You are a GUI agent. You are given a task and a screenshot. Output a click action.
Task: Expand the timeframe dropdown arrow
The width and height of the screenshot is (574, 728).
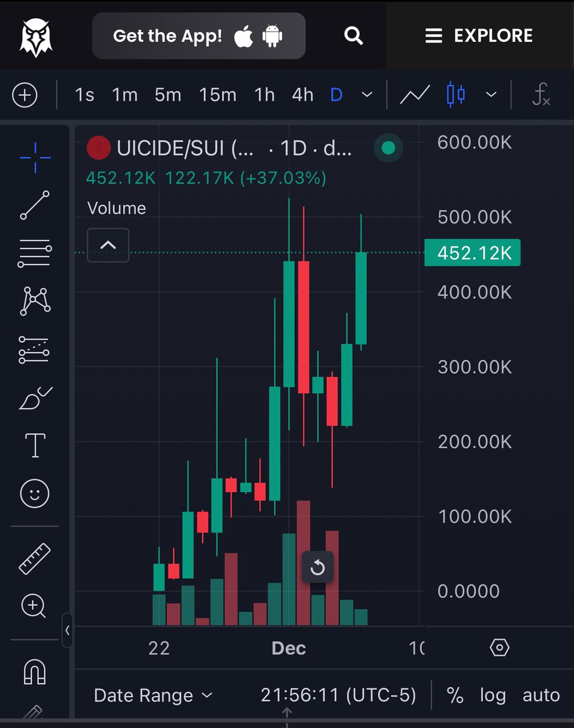(367, 95)
